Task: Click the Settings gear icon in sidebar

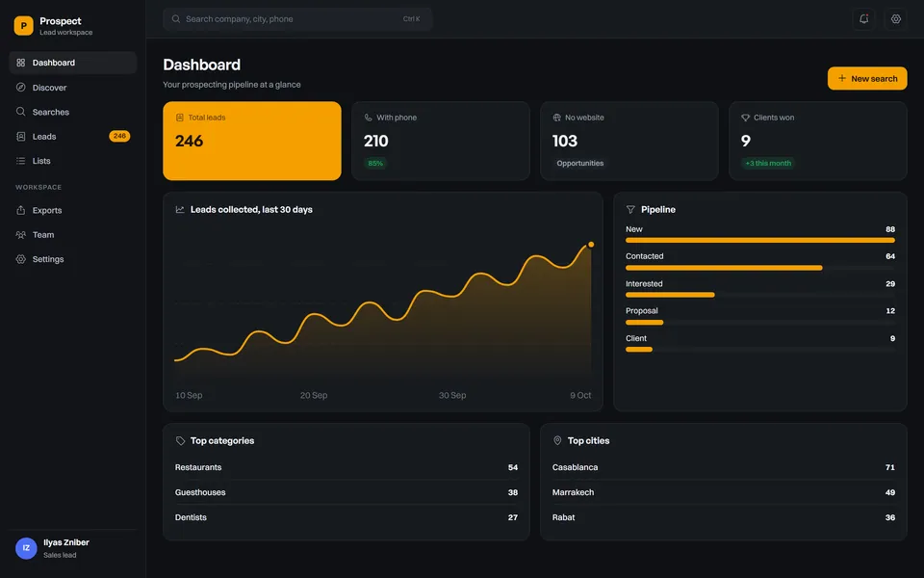Action: 20,259
